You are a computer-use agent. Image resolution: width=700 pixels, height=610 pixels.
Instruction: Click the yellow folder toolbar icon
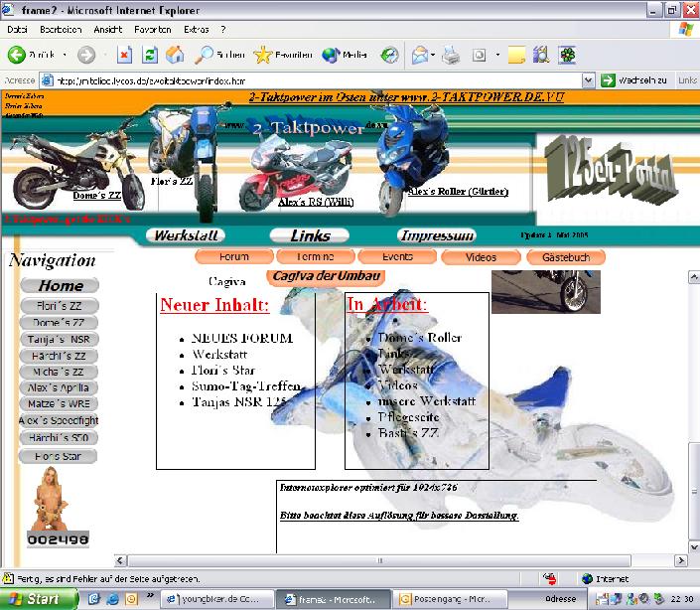516,55
